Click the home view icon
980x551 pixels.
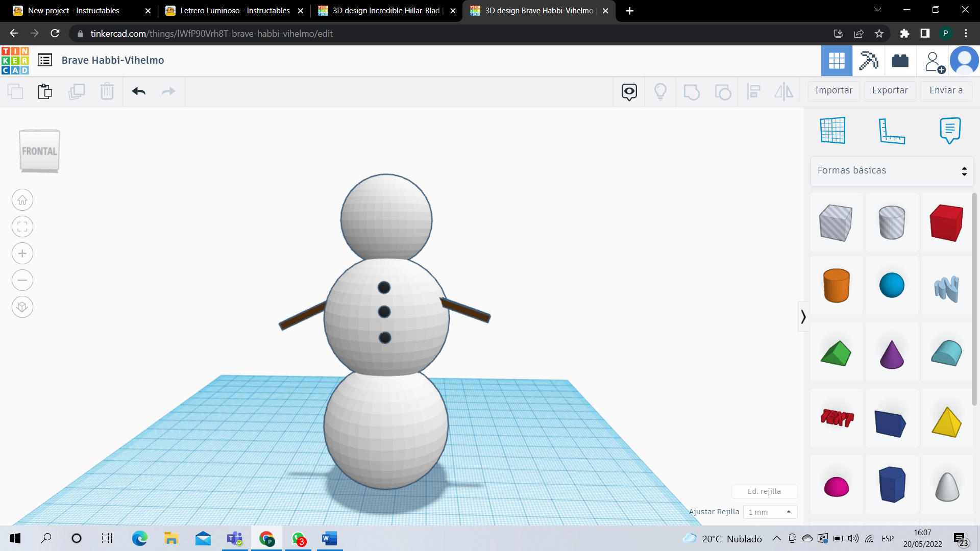(22, 200)
